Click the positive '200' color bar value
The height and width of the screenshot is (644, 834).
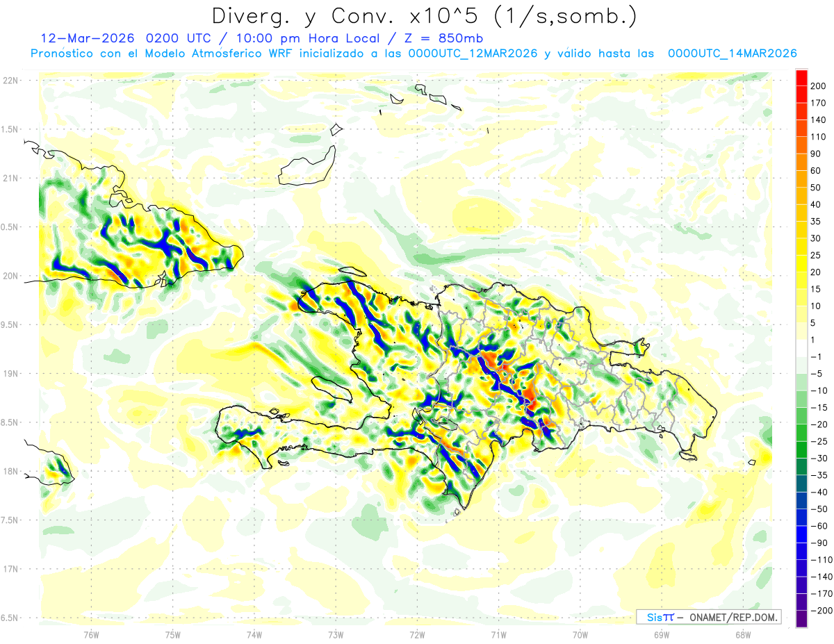(819, 85)
